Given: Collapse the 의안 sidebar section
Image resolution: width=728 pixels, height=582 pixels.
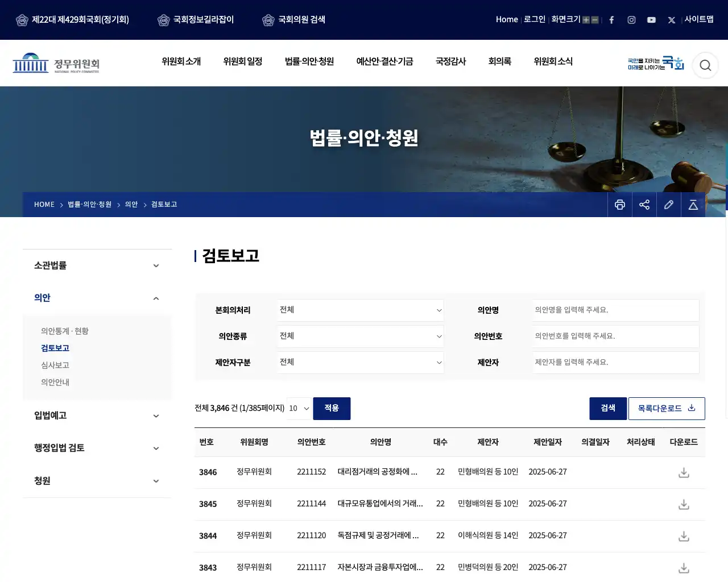Looking at the screenshot, I should tap(97, 298).
